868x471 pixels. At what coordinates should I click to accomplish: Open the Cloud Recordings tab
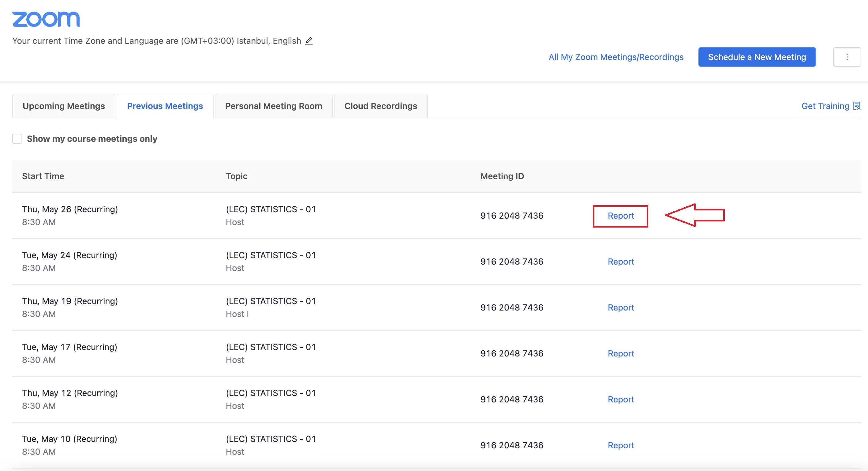(380, 106)
